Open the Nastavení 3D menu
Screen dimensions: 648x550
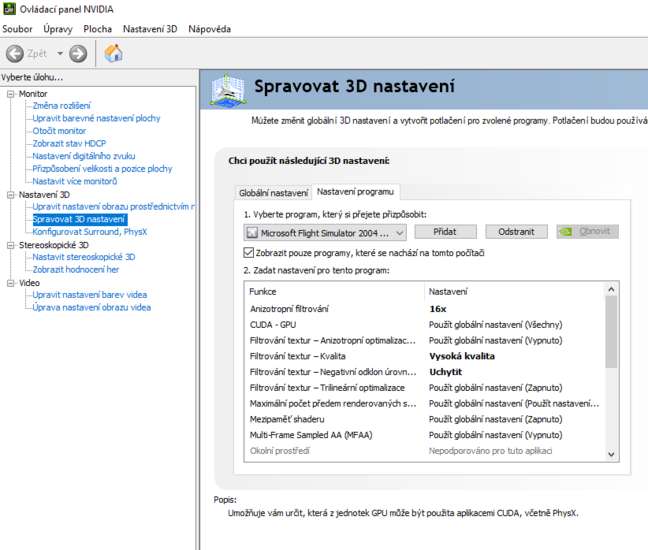coord(150,29)
